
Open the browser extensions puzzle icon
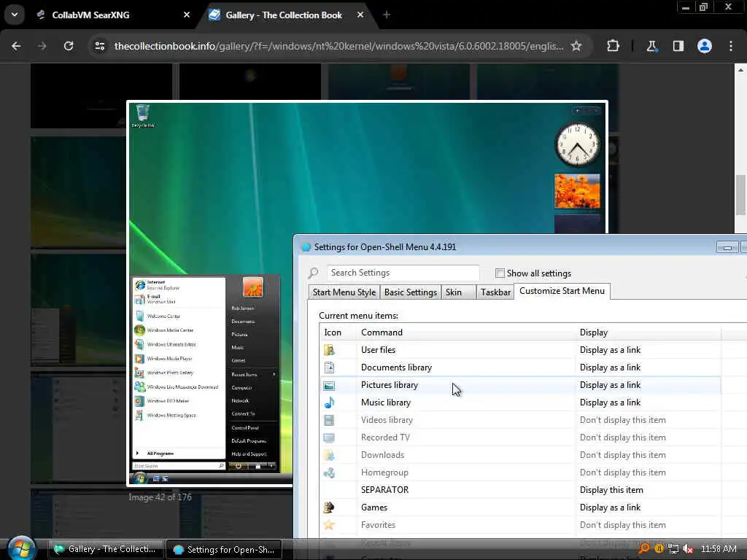(x=613, y=46)
